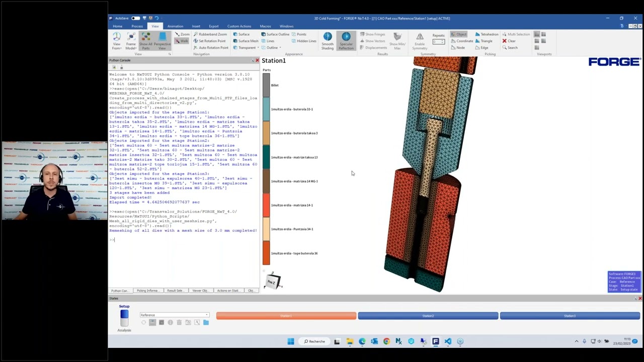Switch to Result Selection tab

click(x=175, y=291)
